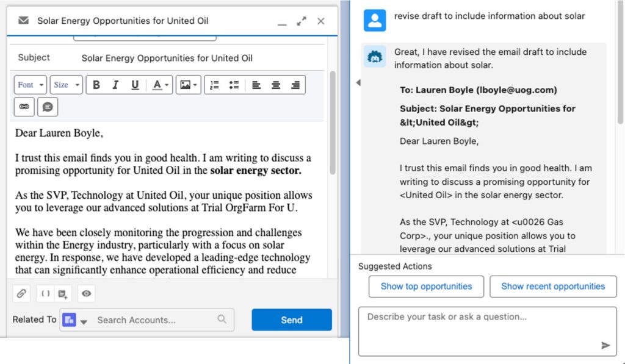The width and height of the screenshot is (625, 364).
Task: Click the magnifier in Search Accounts field
Action: tap(222, 319)
